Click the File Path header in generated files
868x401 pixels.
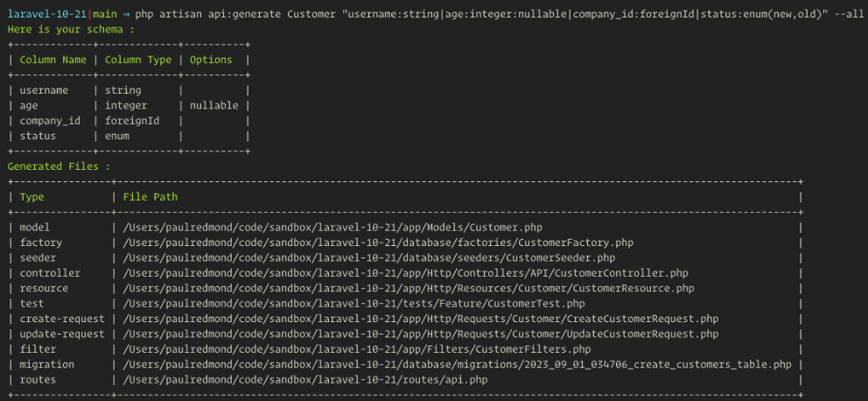click(150, 197)
